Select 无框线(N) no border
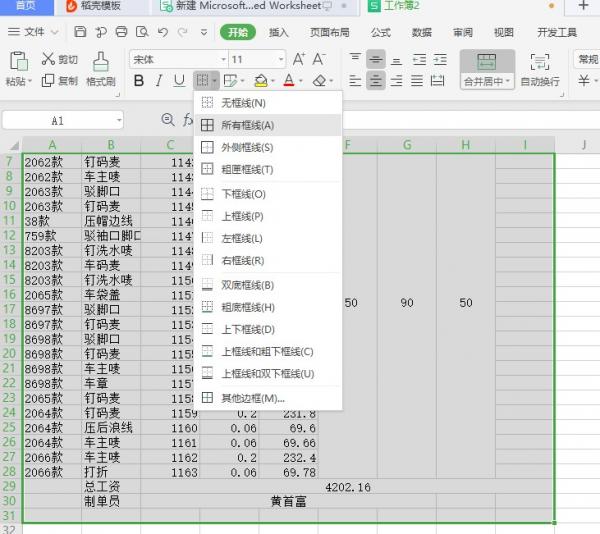The width and height of the screenshot is (600, 534). pyautogui.click(x=267, y=103)
